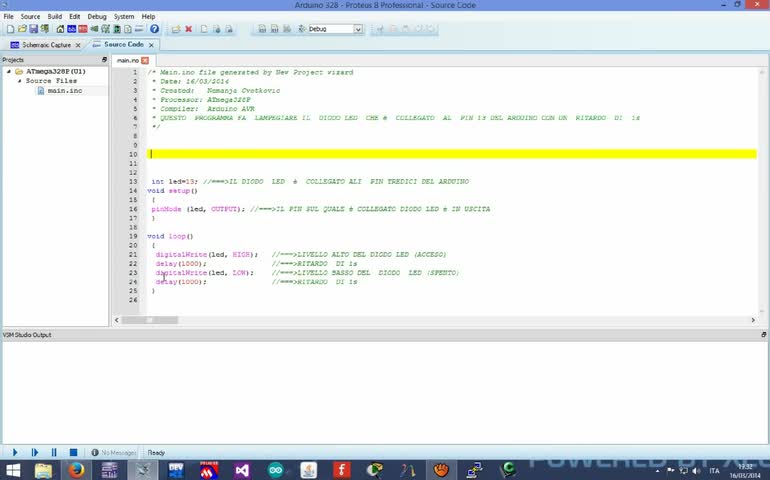Open the Design Explorer toolbar icon

(117, 29)
